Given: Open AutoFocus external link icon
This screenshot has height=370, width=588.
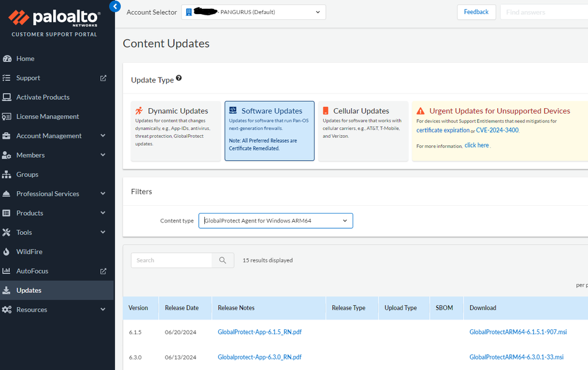Looking at the screenshot, I should pyautogui.click(x=103, y=271).
